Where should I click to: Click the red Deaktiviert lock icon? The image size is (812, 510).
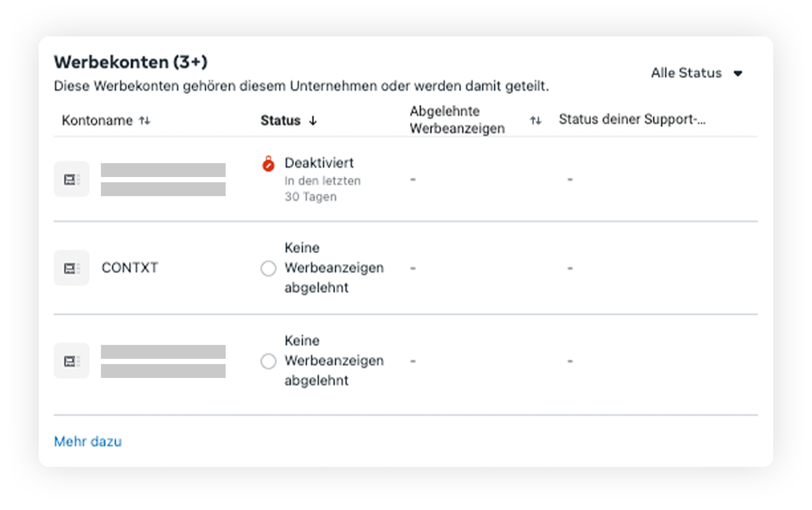pyautogui.click(x=268, y=164)
